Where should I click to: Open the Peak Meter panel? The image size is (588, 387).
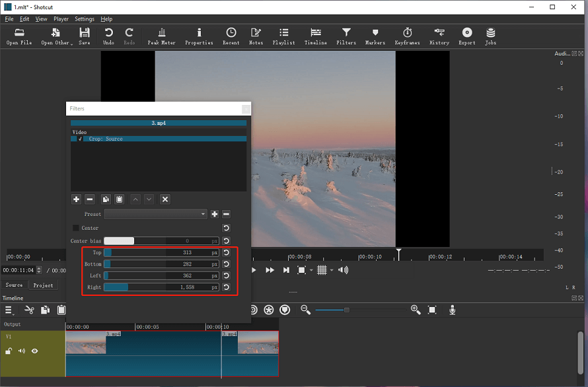[161, 36]
